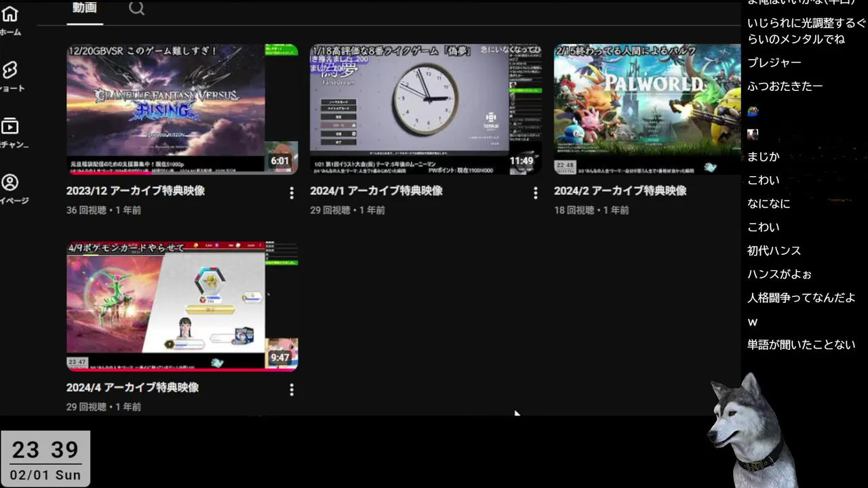Click '18 回視聴・1 年前' text
The width and height of the screenshot is (868, 488).
[591, 210]
